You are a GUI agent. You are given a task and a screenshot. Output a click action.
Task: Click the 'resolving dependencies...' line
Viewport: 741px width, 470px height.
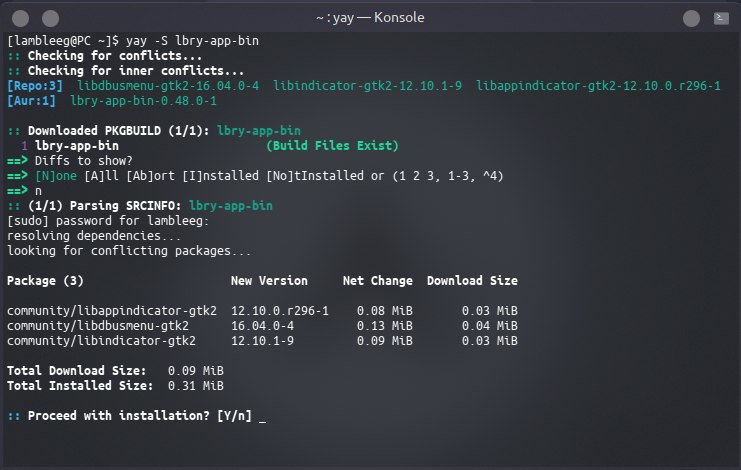click(94, 236)
